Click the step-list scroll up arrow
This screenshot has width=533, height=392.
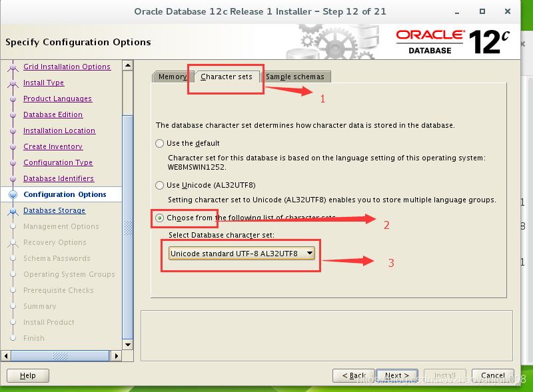tap(128, 65)
